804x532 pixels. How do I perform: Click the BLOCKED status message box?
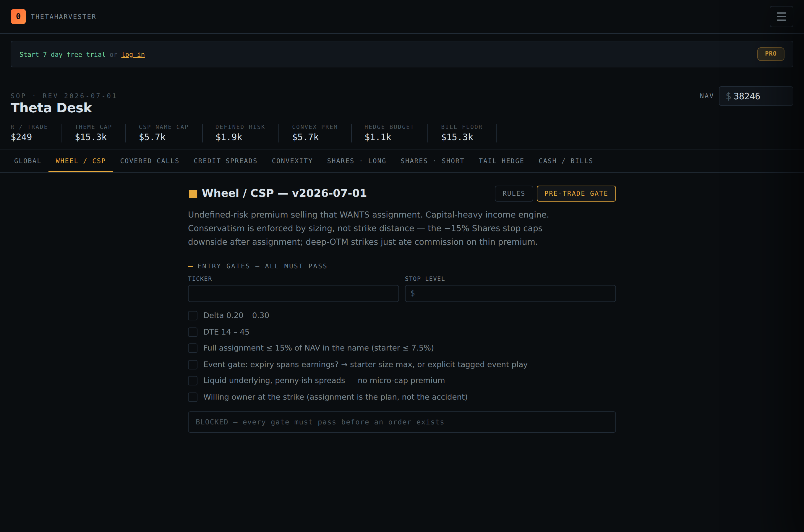(x=402, y=422)
